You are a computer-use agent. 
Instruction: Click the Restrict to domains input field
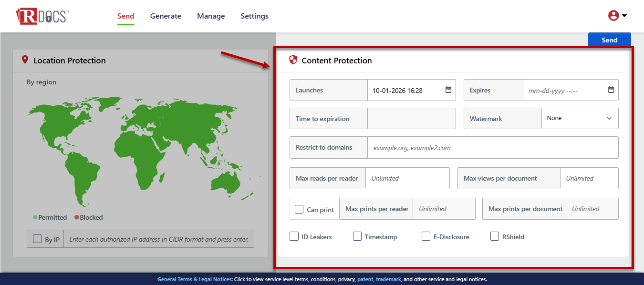pyautogui.click(x=493, y=148)
